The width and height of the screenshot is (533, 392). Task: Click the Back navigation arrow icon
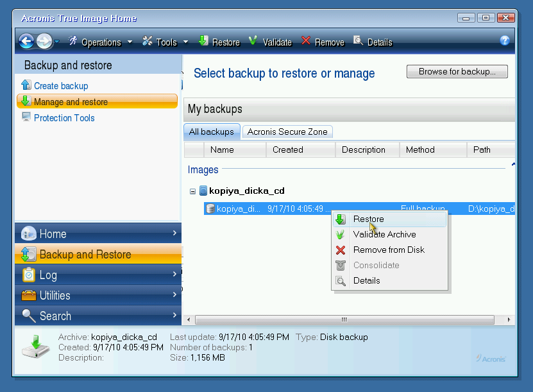click(26, 42)
